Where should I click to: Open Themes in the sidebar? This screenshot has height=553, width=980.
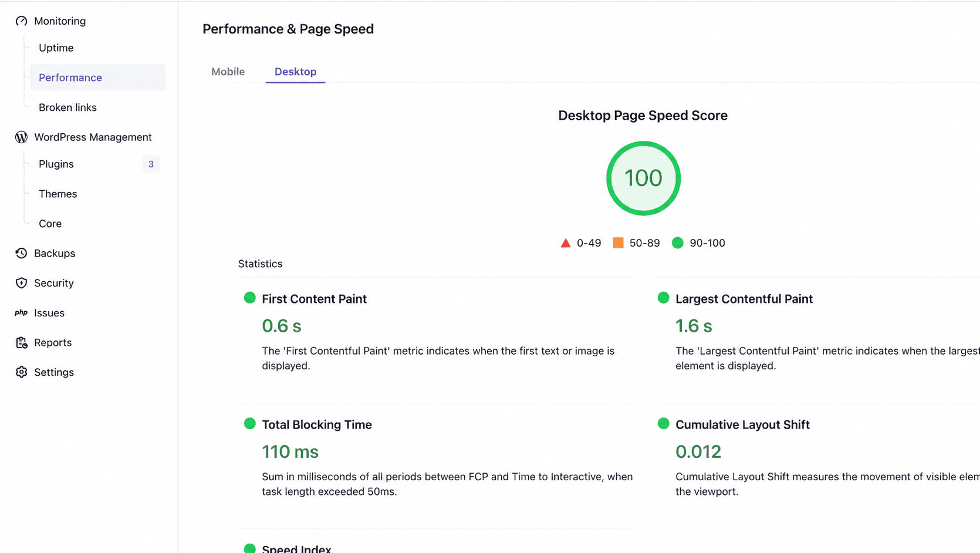[58, 194]
